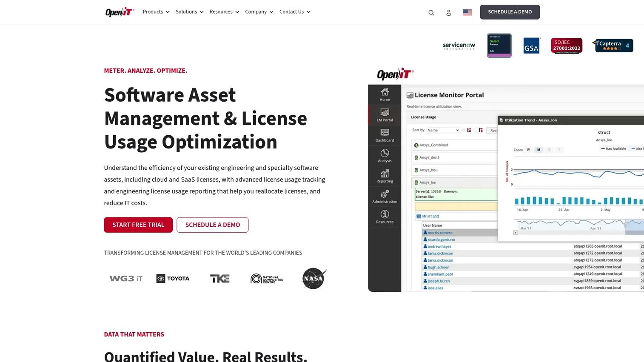Click the Open iT logo in header

(120, 12)
